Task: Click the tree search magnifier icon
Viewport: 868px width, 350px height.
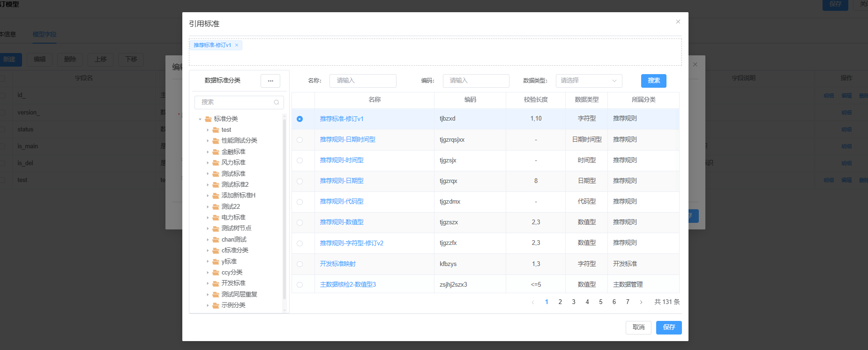Action: (277, 102)
